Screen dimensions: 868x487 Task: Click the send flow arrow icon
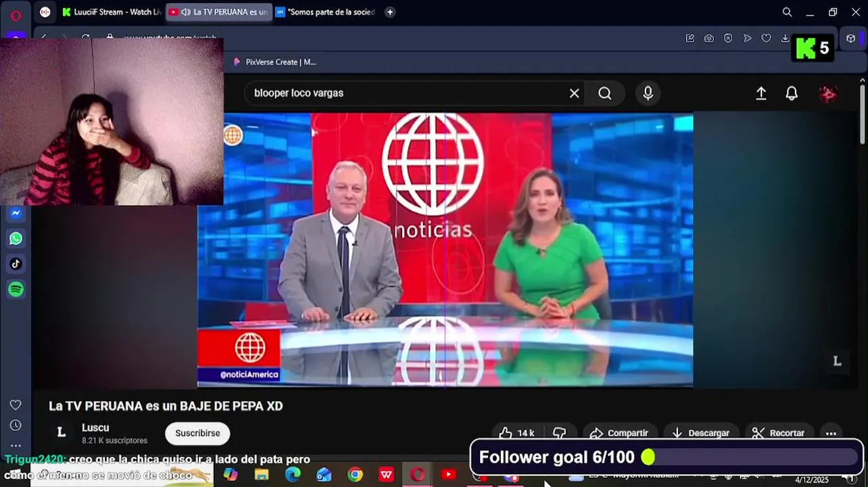click(x=747, y=39)
